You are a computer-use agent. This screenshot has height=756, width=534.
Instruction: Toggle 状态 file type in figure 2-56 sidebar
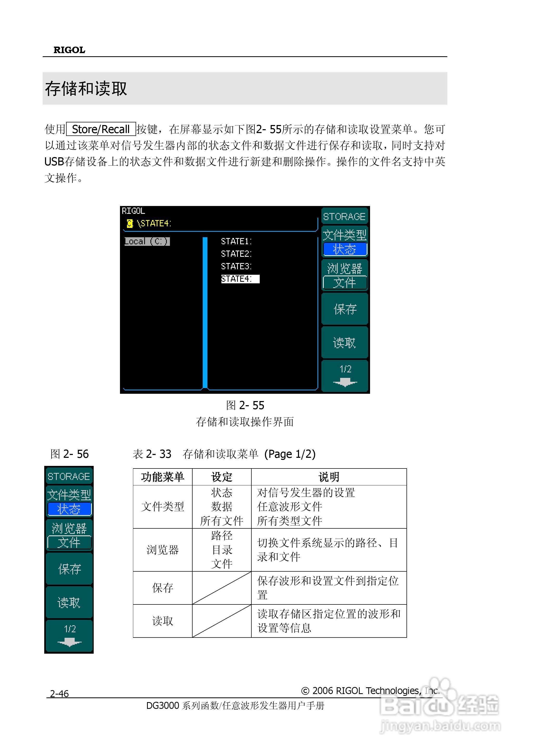(x=69, y=509)
